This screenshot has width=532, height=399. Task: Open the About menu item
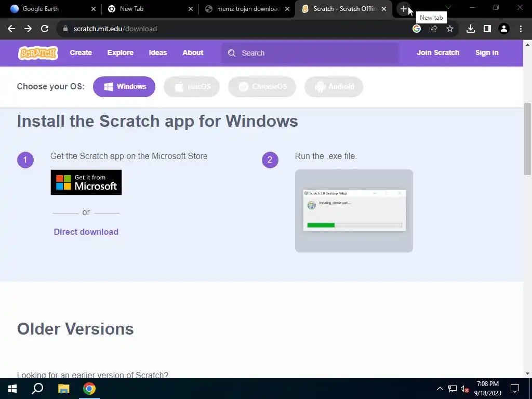point(193,52)
